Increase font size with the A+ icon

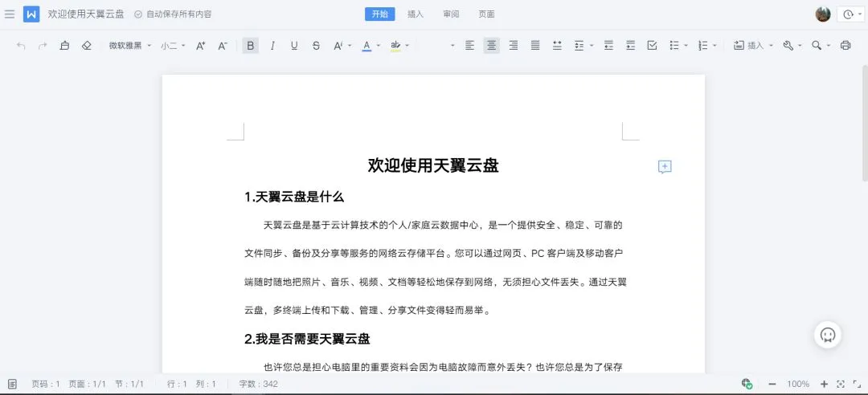[201, 46]
